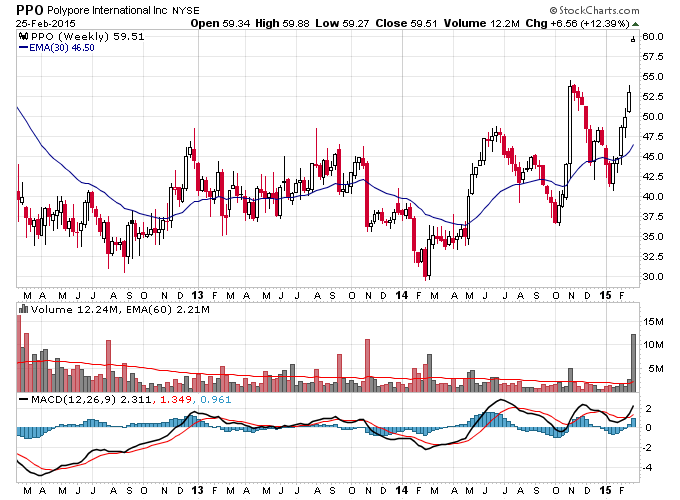Click the red 1.349 signal value
The height and width of the screenshot is (500, 680).
pos(176,399)
